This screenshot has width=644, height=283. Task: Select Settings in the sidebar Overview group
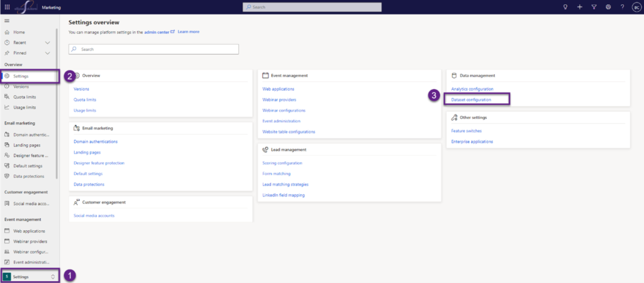(x=29, y=76)
